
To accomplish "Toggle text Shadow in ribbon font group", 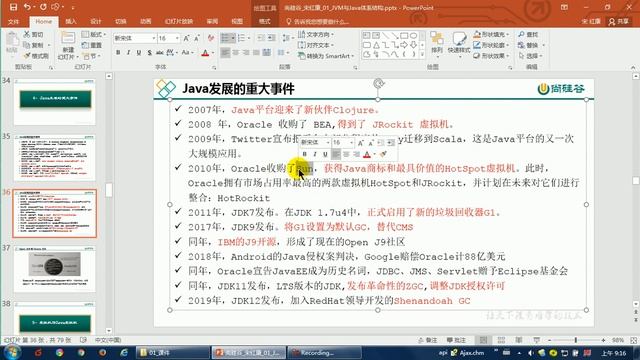I will [149, 53].
